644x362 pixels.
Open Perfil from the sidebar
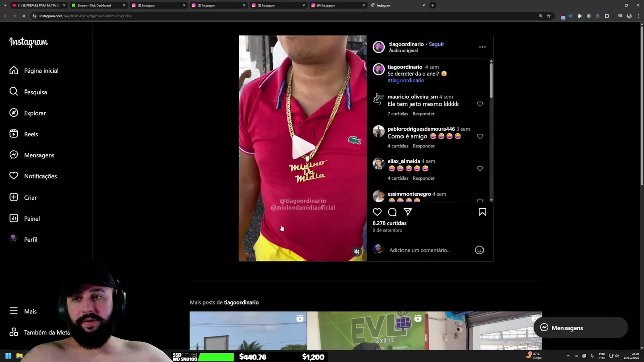point(23,240)
